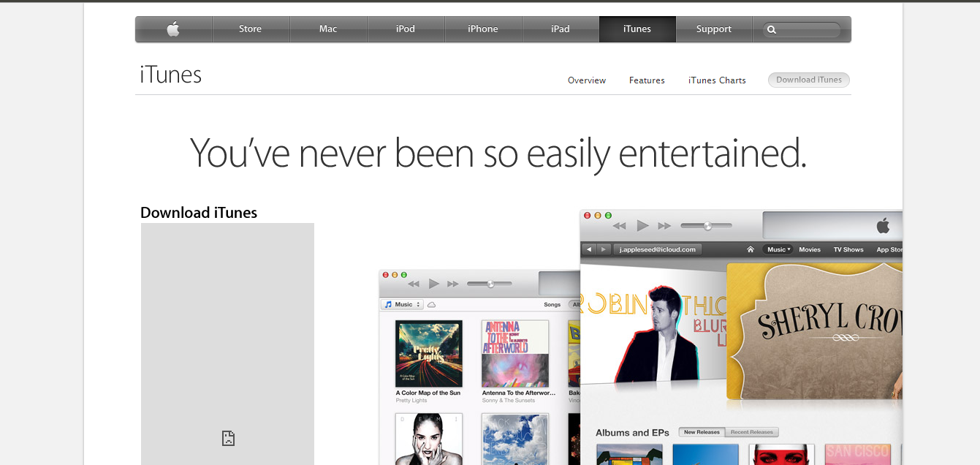Click the Download iTunes pill button
Image resolution: width=980 pixels, height=465 pixels.
coord(809,80)
